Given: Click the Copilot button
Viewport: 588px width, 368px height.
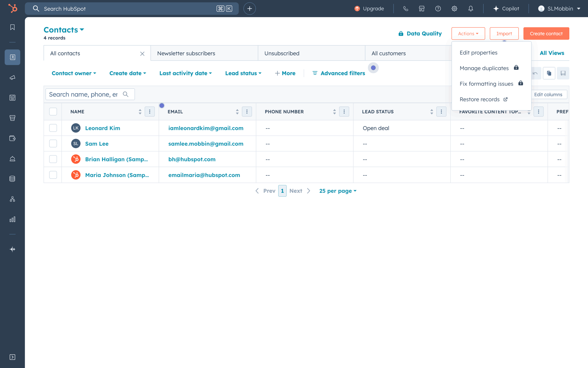Looking at the screenshot, I should [506, 9].
